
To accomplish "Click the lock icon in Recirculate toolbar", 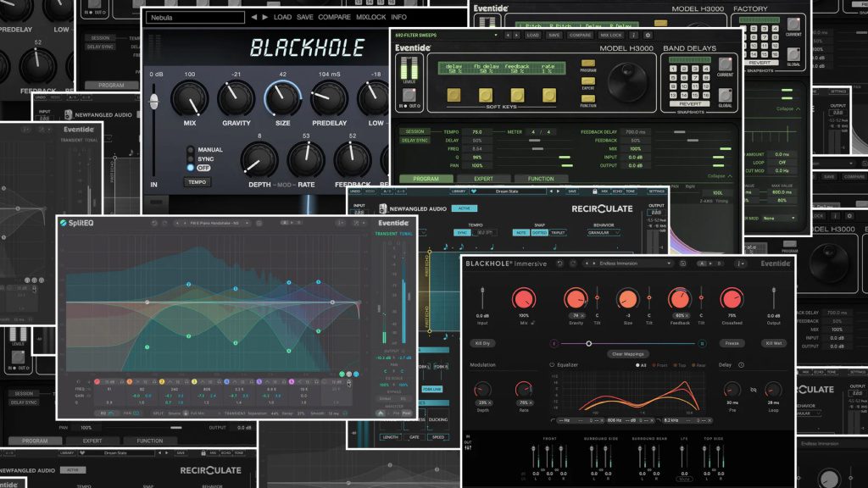I will click(x=595, y=191).
